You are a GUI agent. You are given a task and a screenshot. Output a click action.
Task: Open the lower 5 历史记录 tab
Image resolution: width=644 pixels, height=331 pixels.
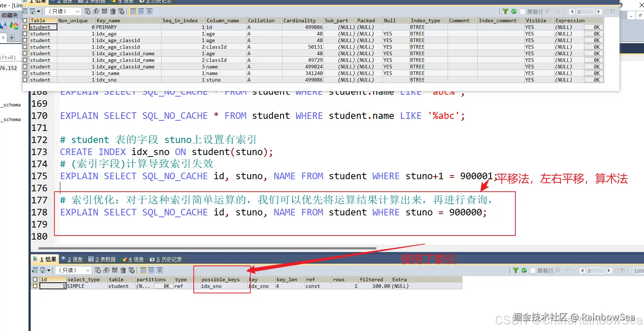(166, 259)
